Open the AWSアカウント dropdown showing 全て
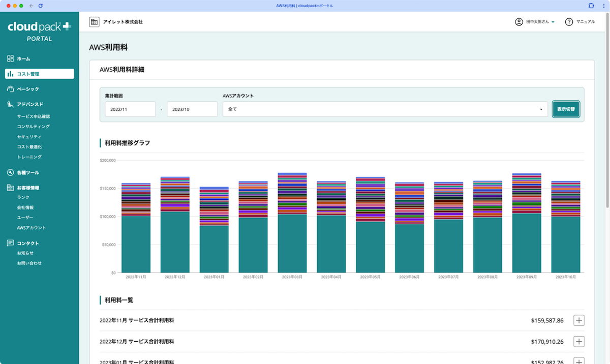The width and height of the screenshot is (610, 364). [x=385, y=109]
